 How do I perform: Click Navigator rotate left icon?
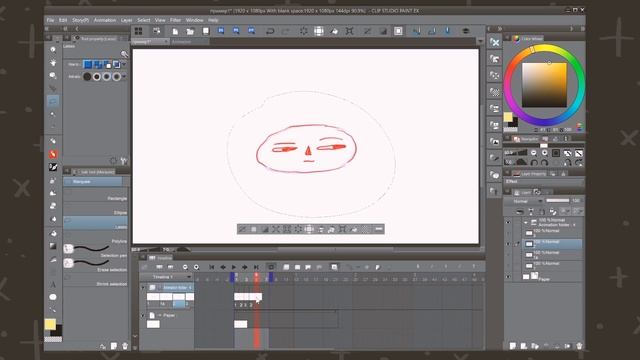click(x=534, y=162)
